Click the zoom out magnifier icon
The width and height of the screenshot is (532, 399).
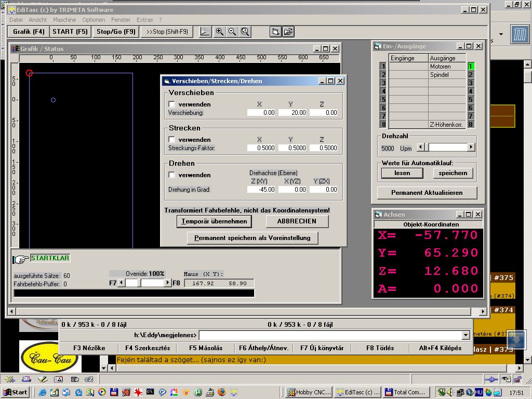232,32
